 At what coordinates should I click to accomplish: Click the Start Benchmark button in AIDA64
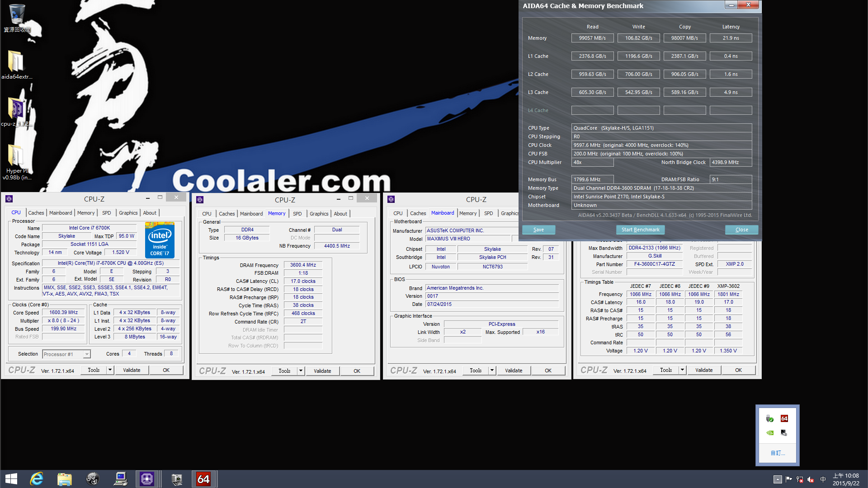point(640,230)
